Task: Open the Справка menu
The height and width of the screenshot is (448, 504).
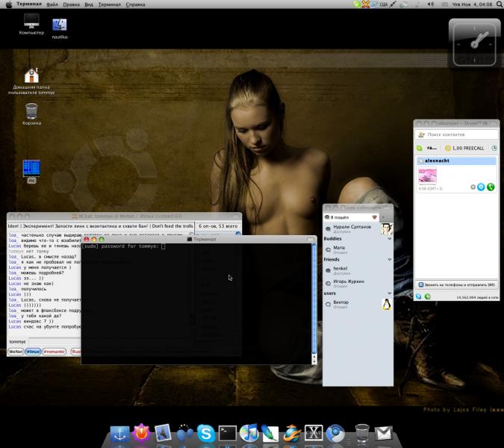Action: pyautogui.click(x=135, y=4)
